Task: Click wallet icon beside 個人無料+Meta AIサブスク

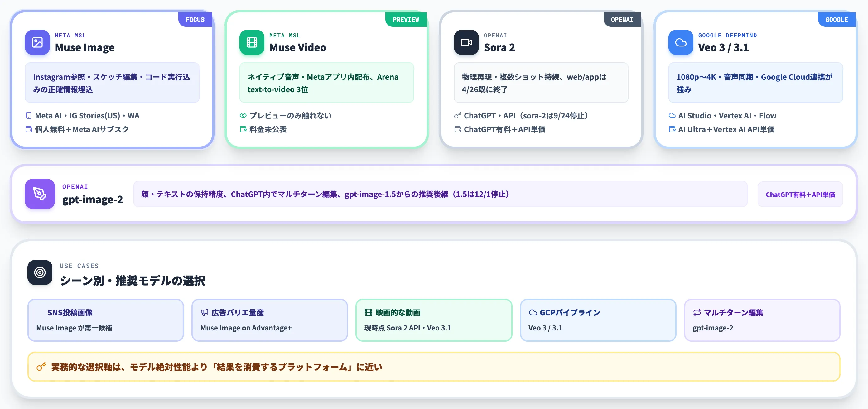Action: (x=29, y=129)
